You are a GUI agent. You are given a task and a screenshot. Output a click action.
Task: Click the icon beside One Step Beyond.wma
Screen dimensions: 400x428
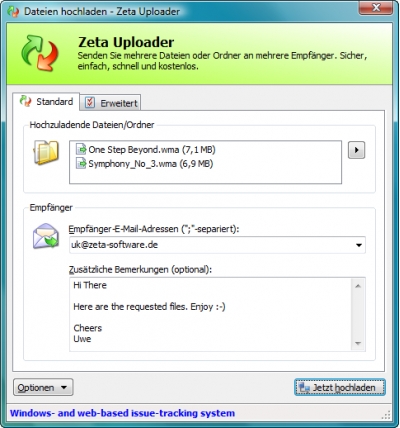[x=81, y=150]
